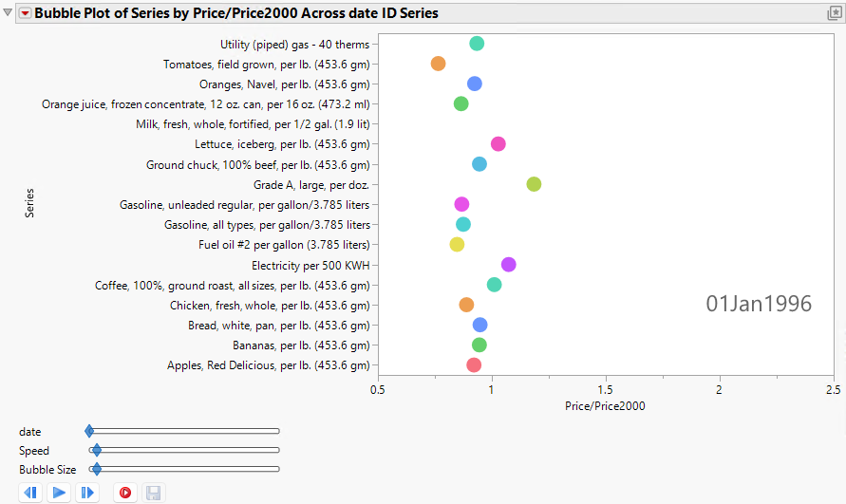Click the 01Jan1996 date label in plot

tap(759, 304)
